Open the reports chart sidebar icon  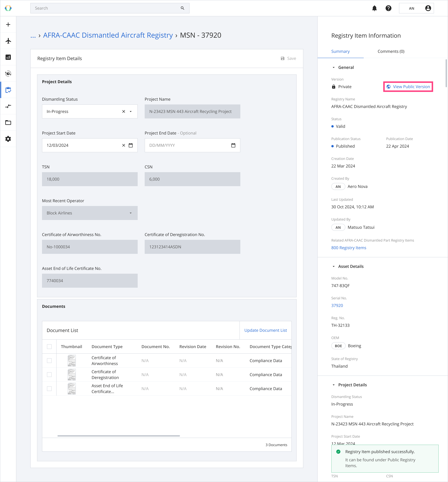[x=8, y=57]
